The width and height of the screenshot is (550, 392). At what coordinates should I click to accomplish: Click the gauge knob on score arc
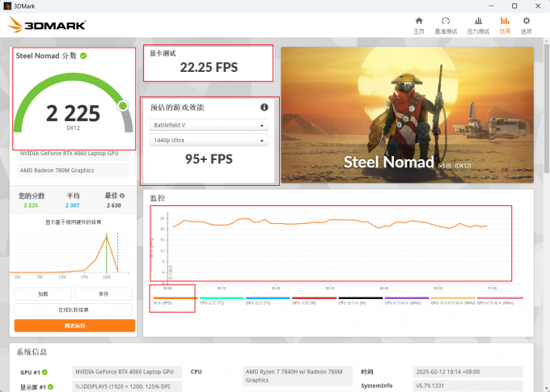point(123,106)
